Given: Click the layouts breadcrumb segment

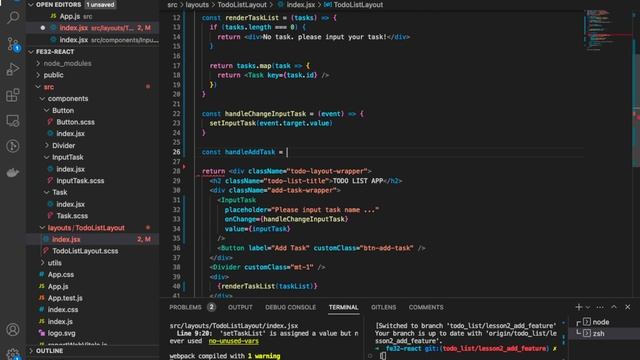Looking at the screenshot, I should [x=197, y=5].
